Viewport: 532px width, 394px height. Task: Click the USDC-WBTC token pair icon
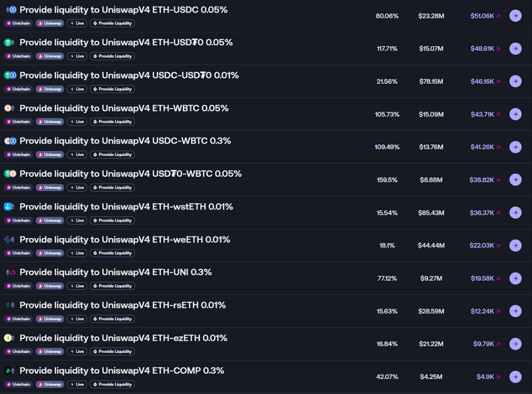point(10,140)
